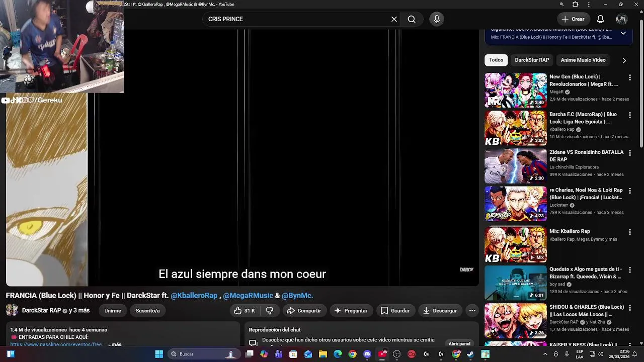The height and width of the screenshot is (362, 644).
Task: Open Task View in the taskbar
Action: [x=249, y=354]
